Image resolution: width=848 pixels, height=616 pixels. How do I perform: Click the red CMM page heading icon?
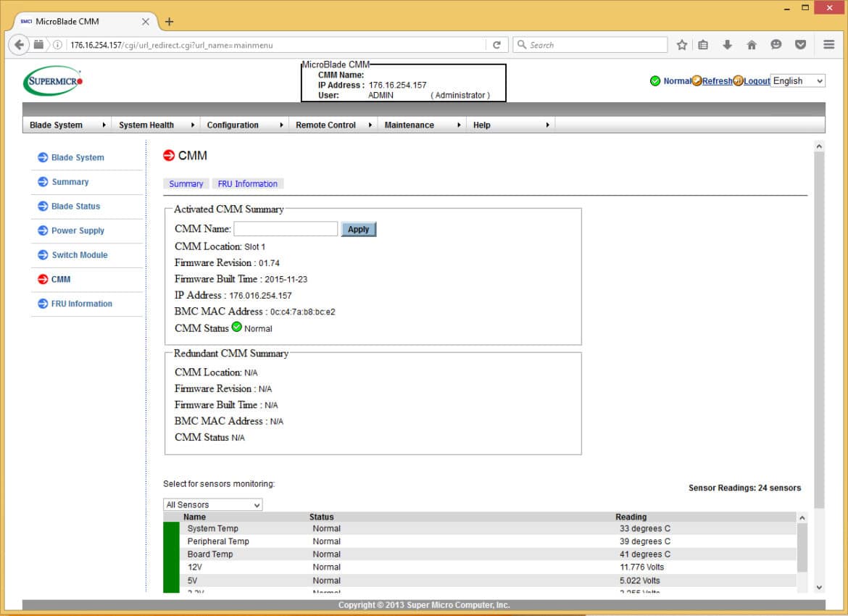[169, 155]
